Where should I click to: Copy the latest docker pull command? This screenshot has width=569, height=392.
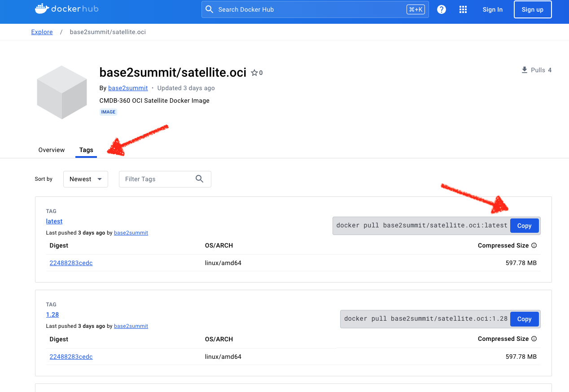(x=524, y=226)
